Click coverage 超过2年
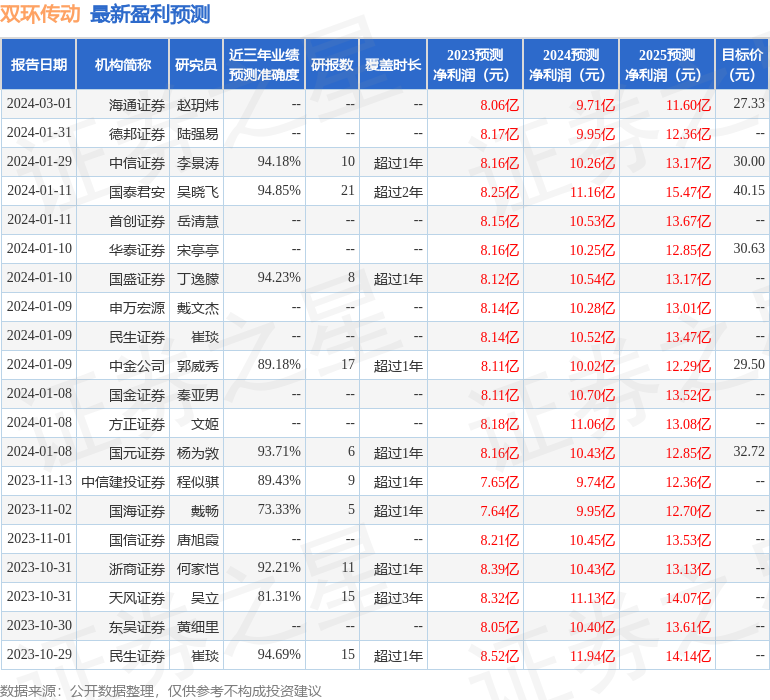Viewport: 770px width, 700px height. pos(398,192)
